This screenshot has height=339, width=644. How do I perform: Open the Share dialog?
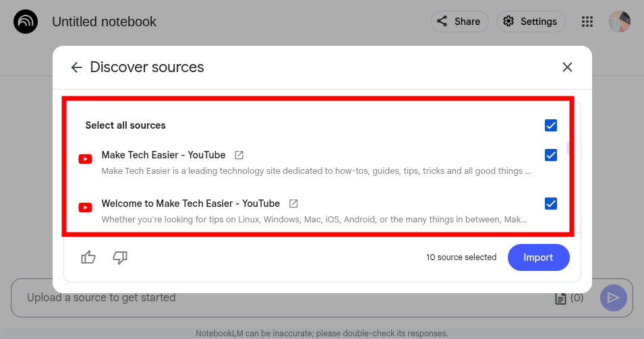pos(460,22)
